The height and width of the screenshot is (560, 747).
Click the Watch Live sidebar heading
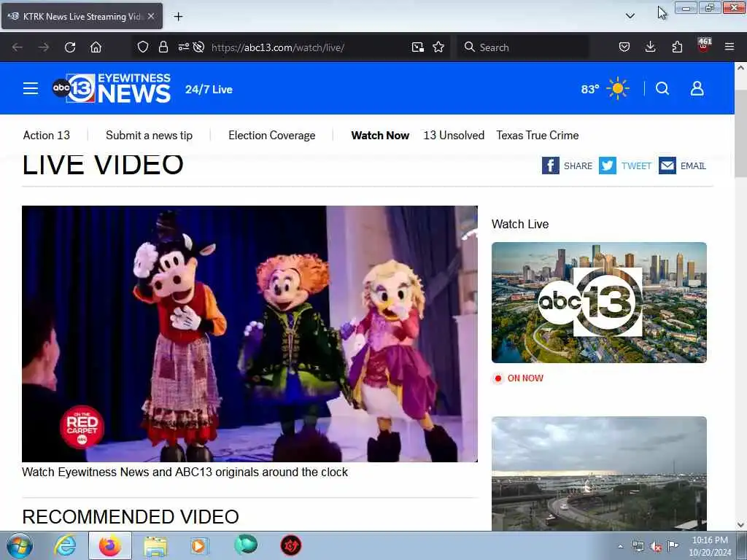pyautogui.click(x=520, y=224)
